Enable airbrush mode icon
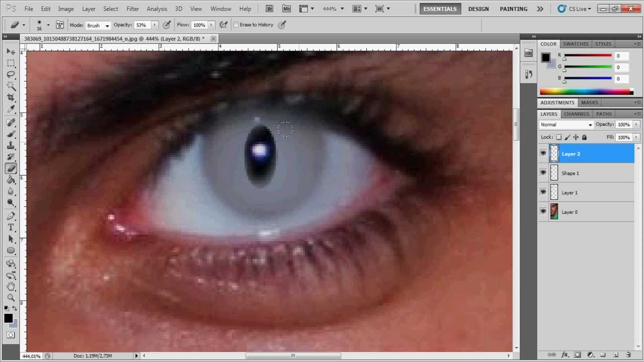 pyautogui.click(x=223, y=25)
